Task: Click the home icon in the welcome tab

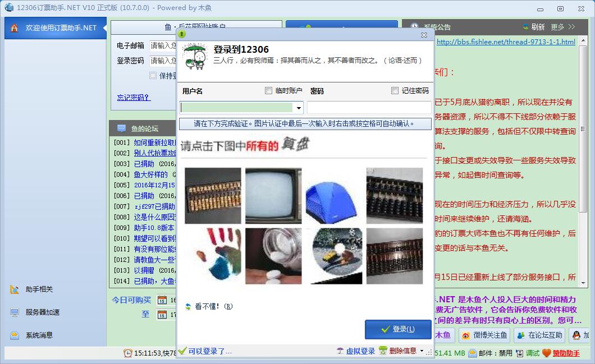Action: [x=15, y=27]
